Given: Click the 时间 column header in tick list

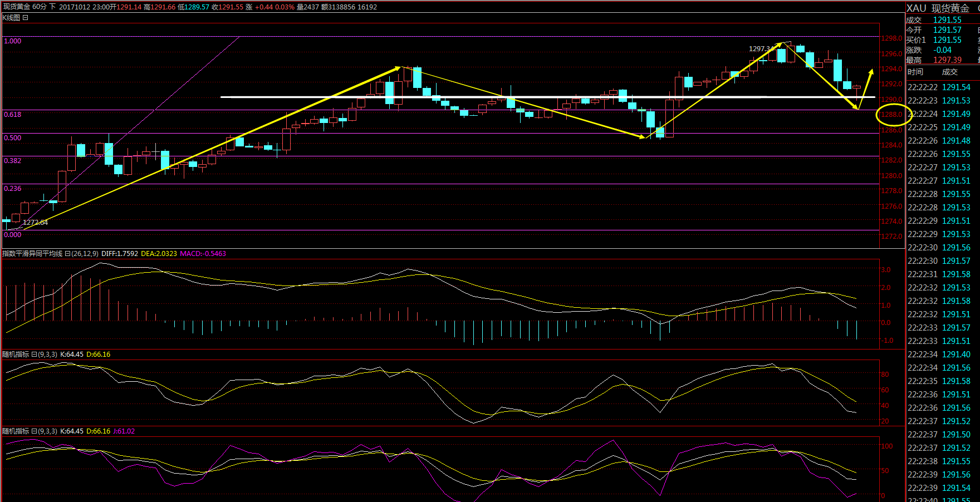Looking at the screenshot, I should 915,72.
